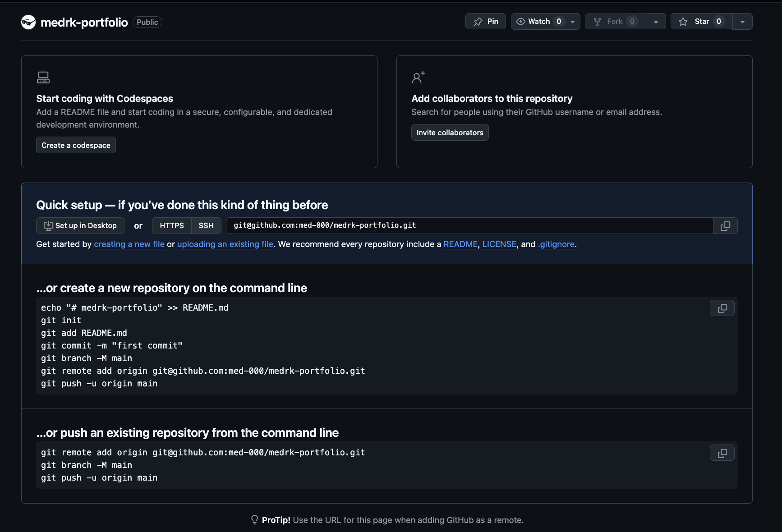Click the 'git commit -m "first commit"' line

112,346
